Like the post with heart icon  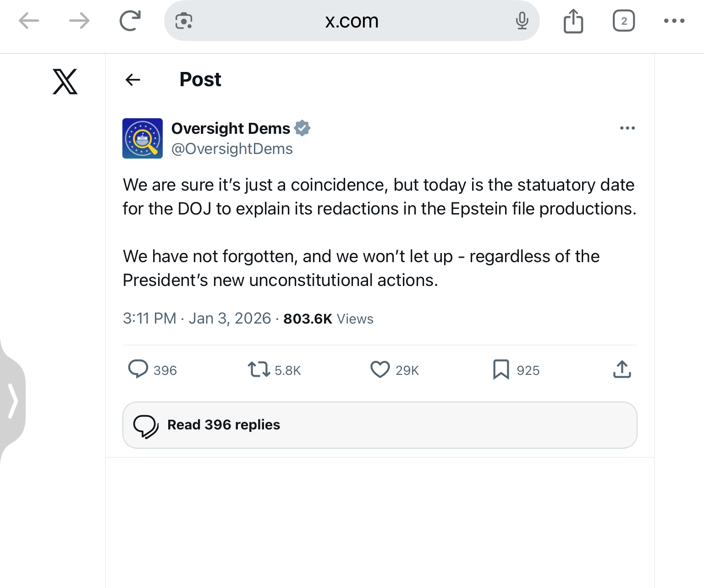[x=380, y=369]
